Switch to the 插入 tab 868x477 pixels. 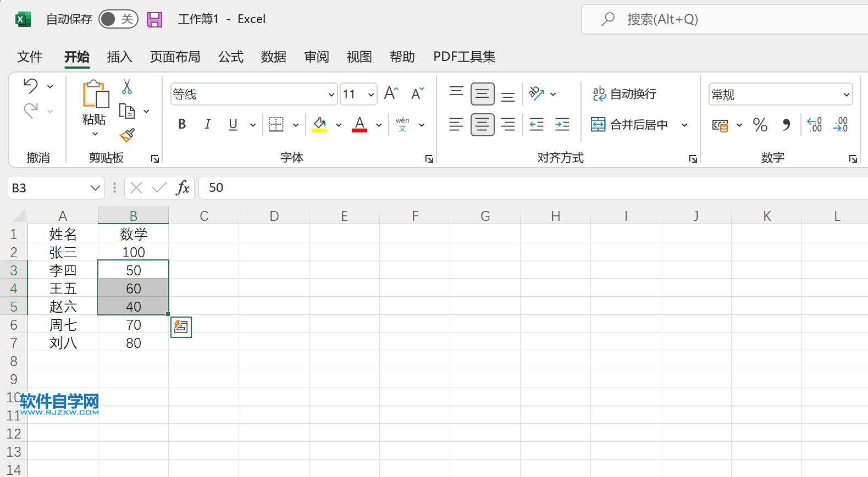tap(119, 57)
